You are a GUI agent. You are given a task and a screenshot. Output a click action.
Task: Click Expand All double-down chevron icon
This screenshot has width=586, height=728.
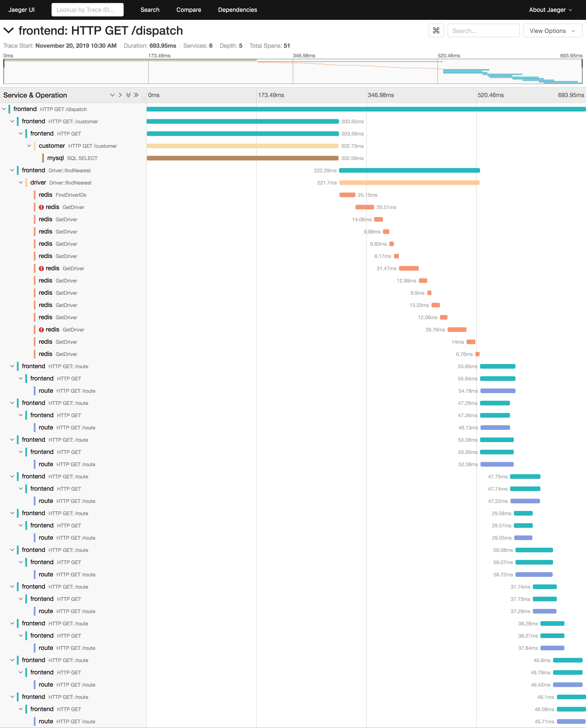(128, 95)
